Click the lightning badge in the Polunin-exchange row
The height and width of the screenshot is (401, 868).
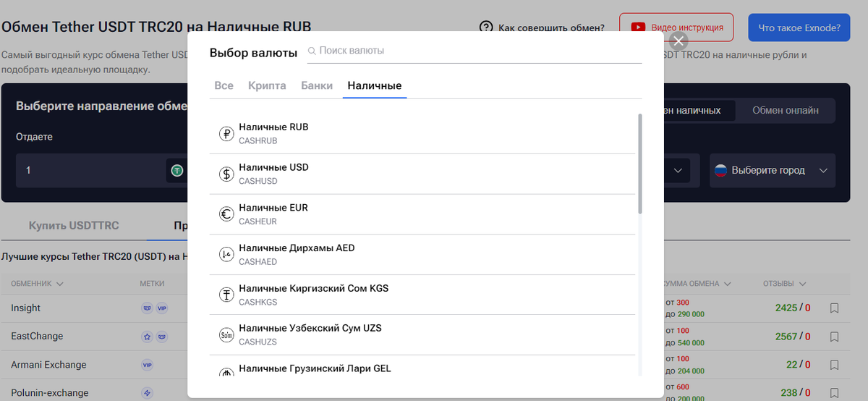(x=147, y=393)
